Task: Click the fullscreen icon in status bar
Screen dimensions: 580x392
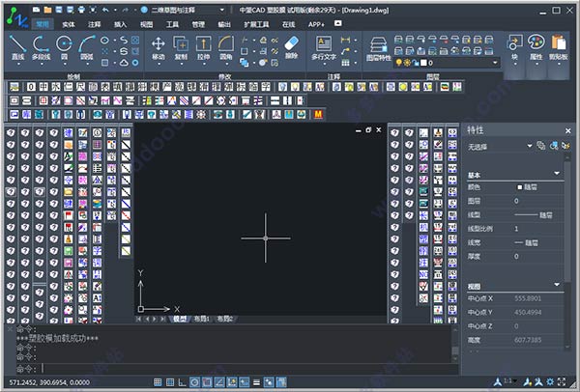Action: 562,381
